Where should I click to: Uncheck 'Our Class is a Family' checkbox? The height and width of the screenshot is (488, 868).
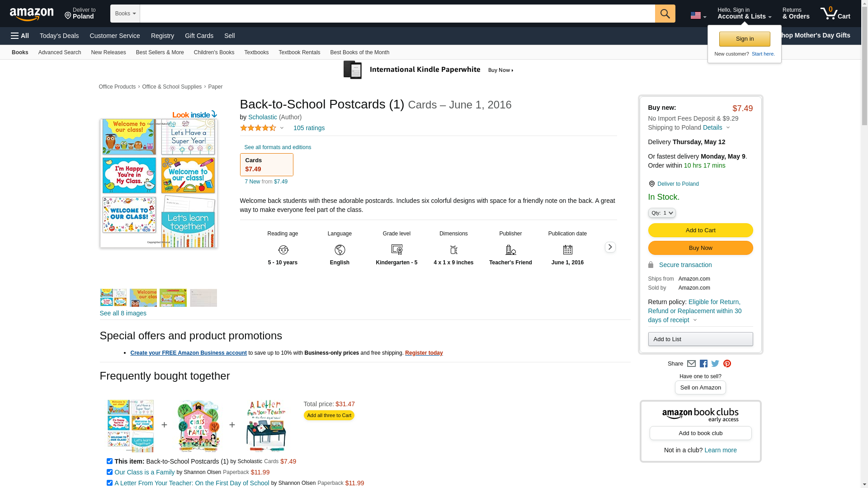tap(109, 472)
